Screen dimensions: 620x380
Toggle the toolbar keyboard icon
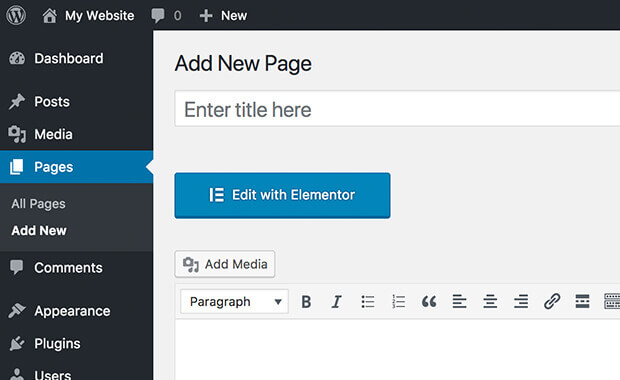coord(612,302)
